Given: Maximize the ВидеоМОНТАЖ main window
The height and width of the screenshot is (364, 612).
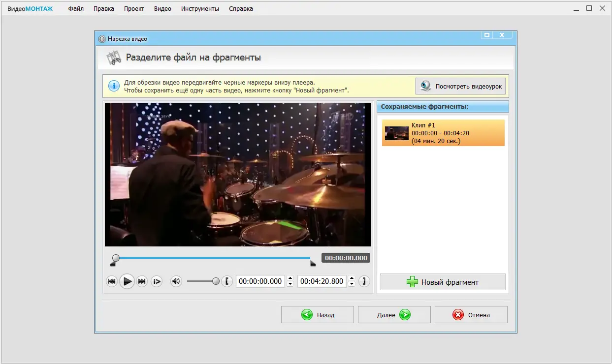Looking at the screenshot, I should coord(589,8).
